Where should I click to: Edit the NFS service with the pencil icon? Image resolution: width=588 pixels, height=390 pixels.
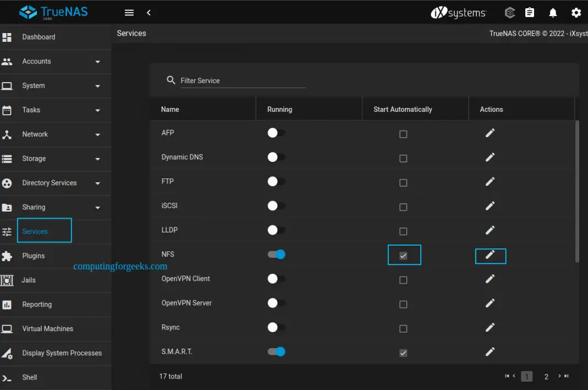[x=490, y=254]
